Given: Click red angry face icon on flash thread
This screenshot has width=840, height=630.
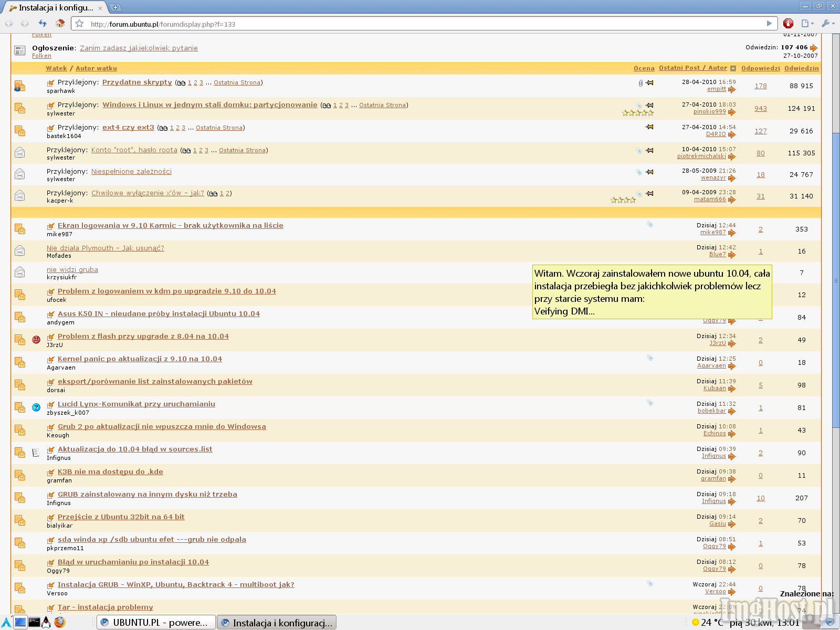Looking at the screenshot, I should [36, 340].
